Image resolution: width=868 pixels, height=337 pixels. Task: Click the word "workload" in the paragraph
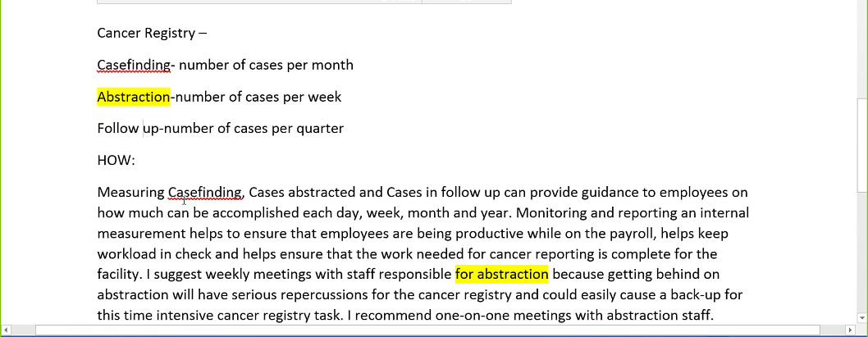[x=126, y=254]
